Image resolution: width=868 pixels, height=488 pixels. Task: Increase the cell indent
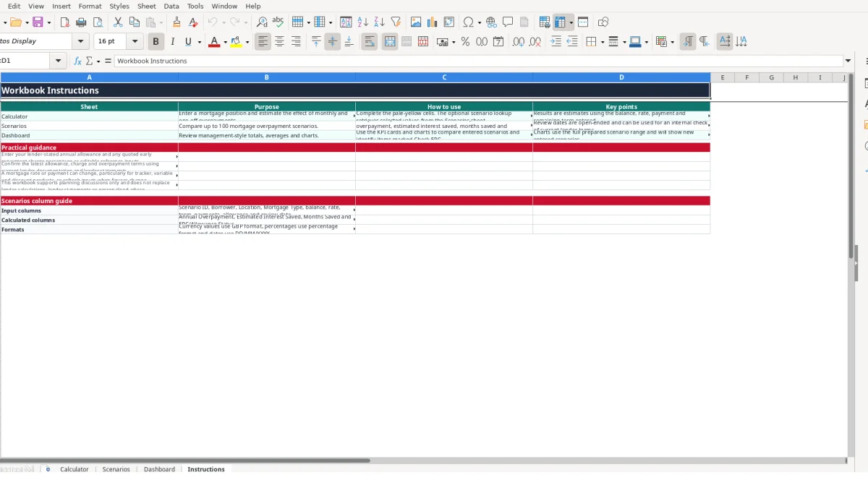[556, 42]
